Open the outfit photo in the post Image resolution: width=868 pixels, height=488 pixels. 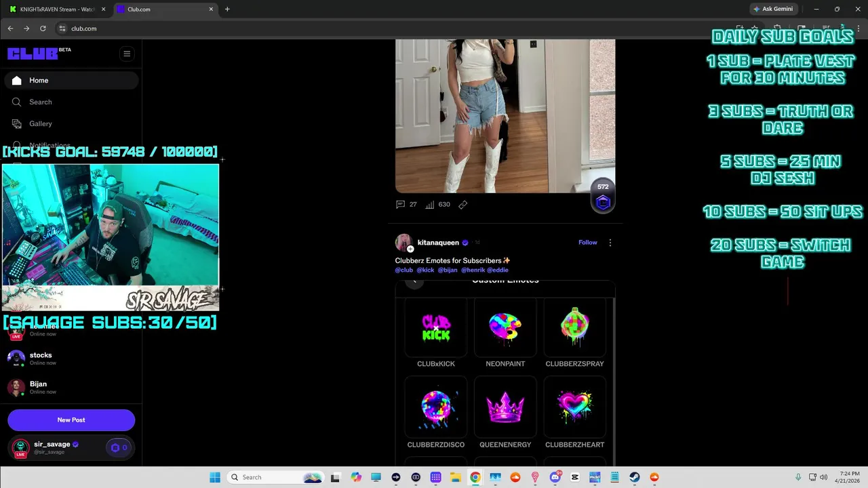505,116
